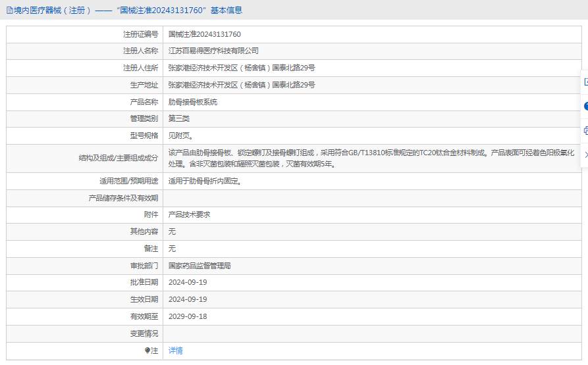Select the 国械注准20243131760 value in the table

204,34
